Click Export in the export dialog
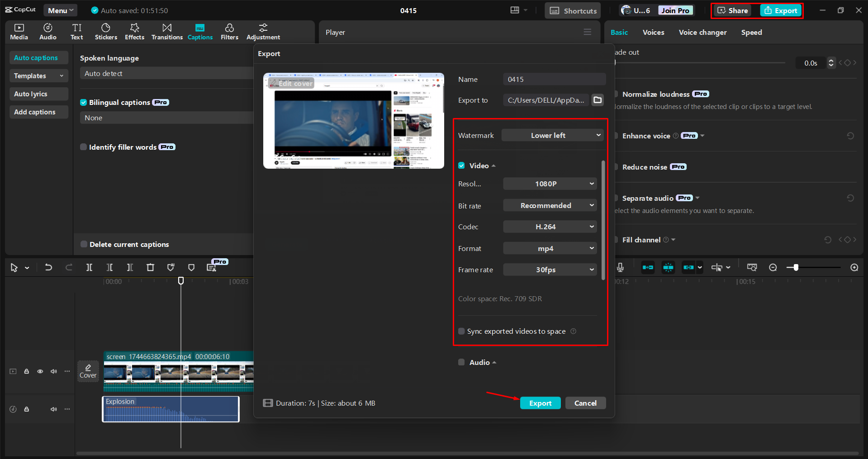This screenshot has width=868, height=459. pos(540,402)
